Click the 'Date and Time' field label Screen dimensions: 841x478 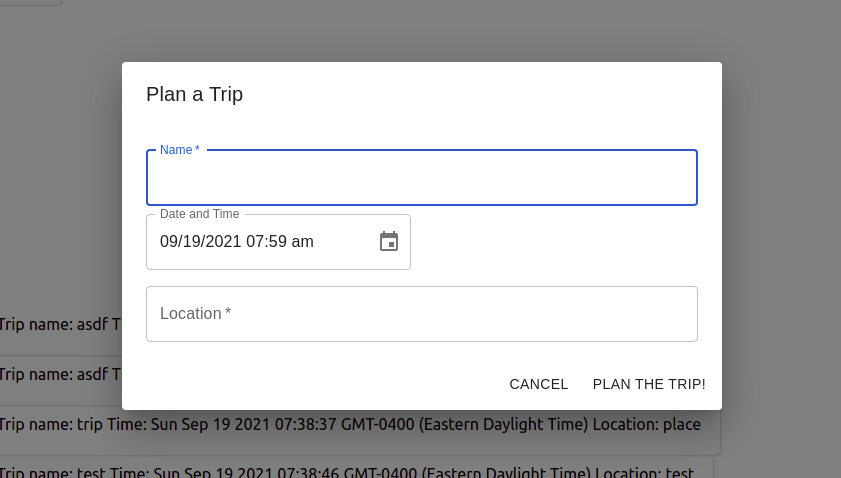click(199, 214)
